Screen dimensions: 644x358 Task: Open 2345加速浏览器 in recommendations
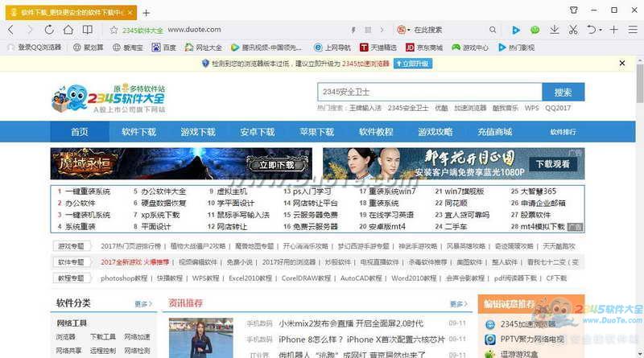click(x=528, y=324)
